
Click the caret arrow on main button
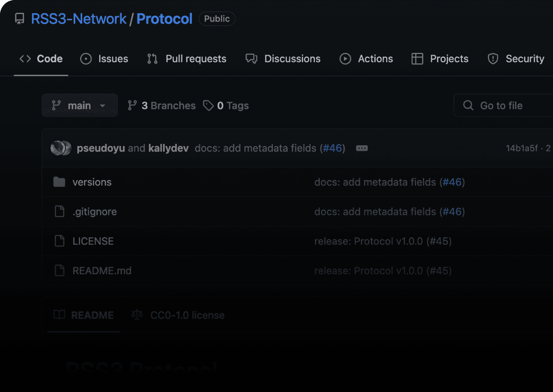(102, 106)
